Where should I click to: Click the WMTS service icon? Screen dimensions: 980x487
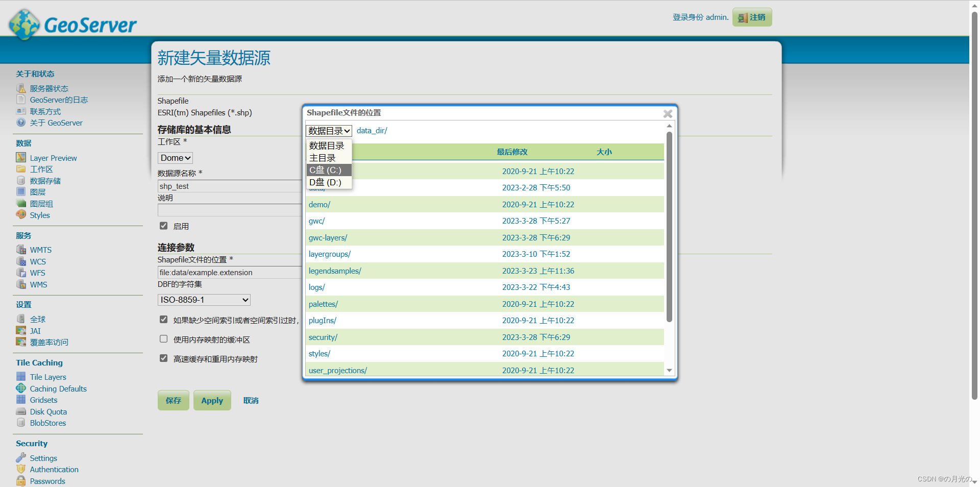(21, 250)
